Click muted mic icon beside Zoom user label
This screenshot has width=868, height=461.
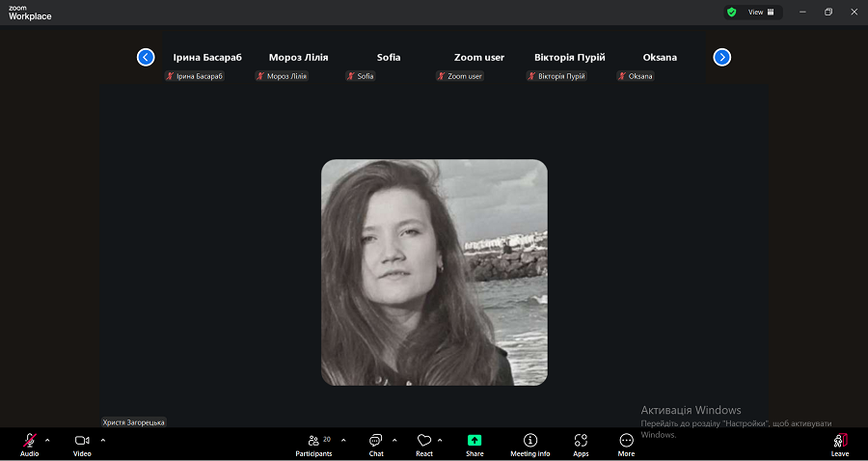pos(442,76)
